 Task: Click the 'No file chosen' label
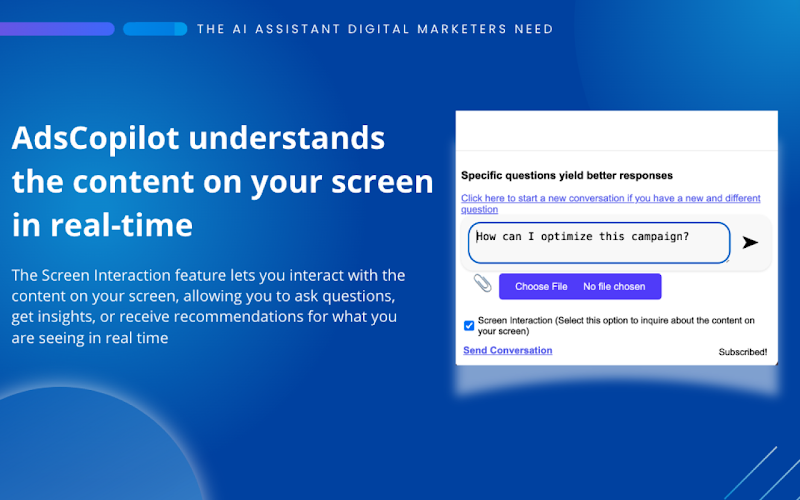[614, 287]
